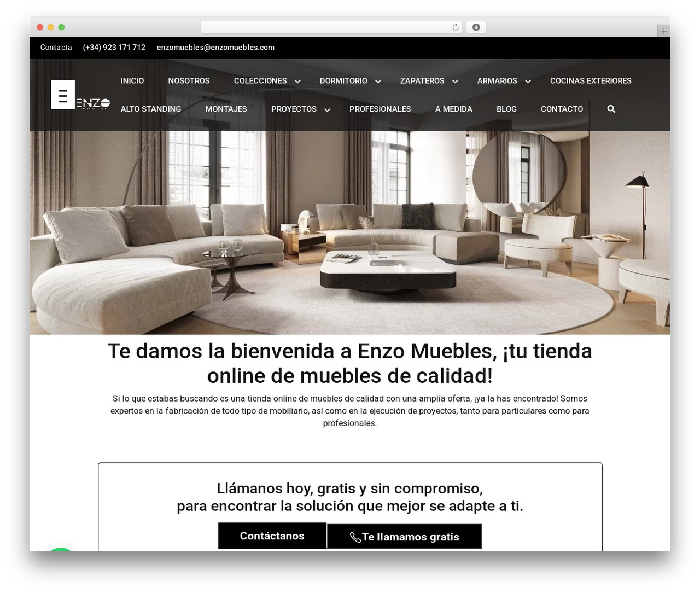The image size is (700, 593).
Task: Select Alto Standing menu item
Action: (x=151, y=109)
